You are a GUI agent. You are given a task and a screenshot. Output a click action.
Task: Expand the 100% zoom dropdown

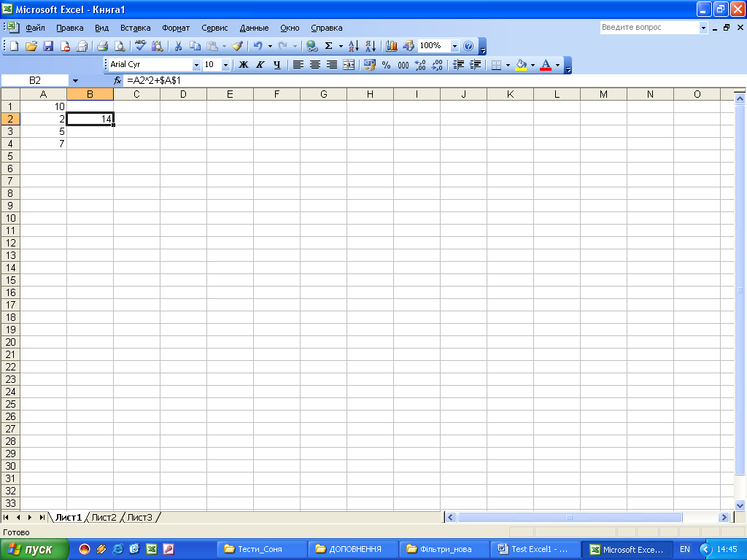(454, 46)
